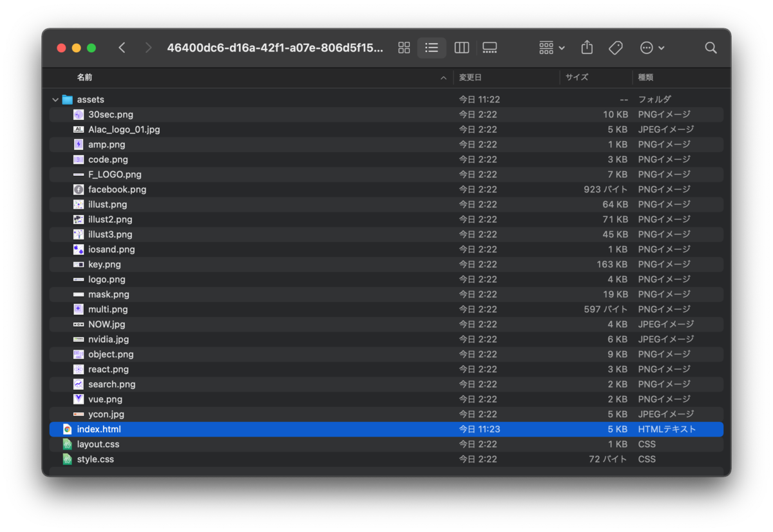The image size is (773, 532).
Task: Sort by the 名前 column header
Action: (84, 77)
